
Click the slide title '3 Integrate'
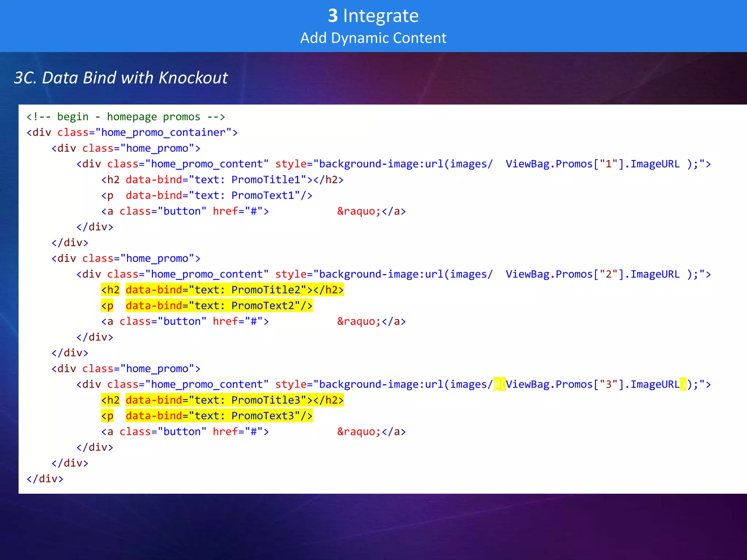coord(373,16)
